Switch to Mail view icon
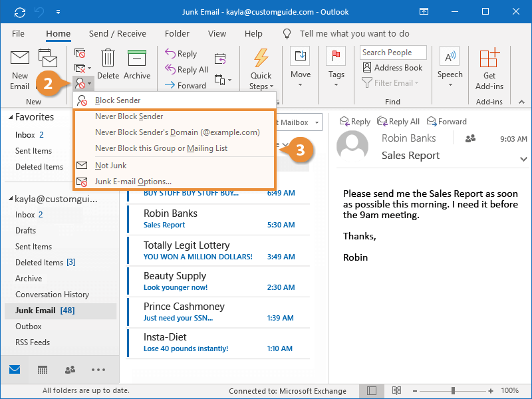 15,370
